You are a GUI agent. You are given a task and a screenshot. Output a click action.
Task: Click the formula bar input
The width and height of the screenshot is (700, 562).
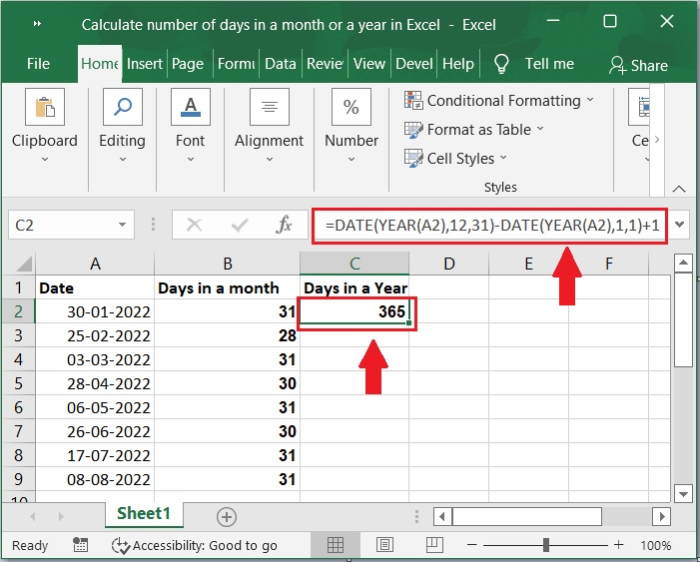[490, 225]
